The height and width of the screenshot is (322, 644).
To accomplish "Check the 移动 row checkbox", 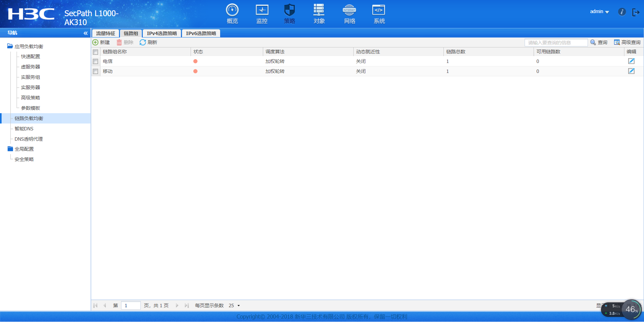I will pos(96,71).
